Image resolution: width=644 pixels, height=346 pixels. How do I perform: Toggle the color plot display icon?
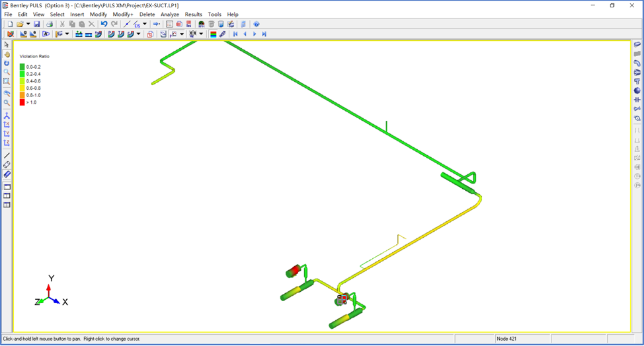[x=213, y=34]
